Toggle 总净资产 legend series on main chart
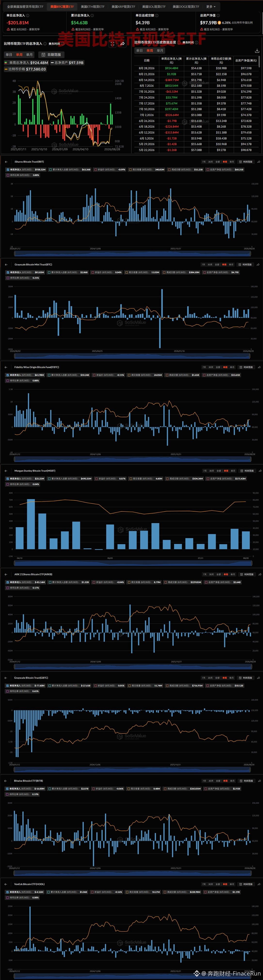The width and height of the screenshot is (263, 980). click(x=67, y=63)
